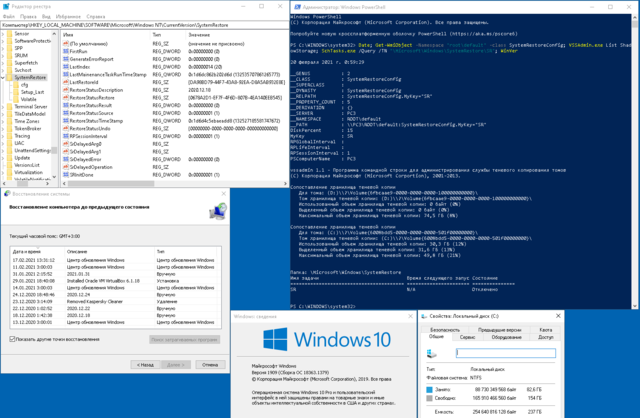Click the Registry Editor title bar icon
The image size is (640, 418).
[6, 7]
